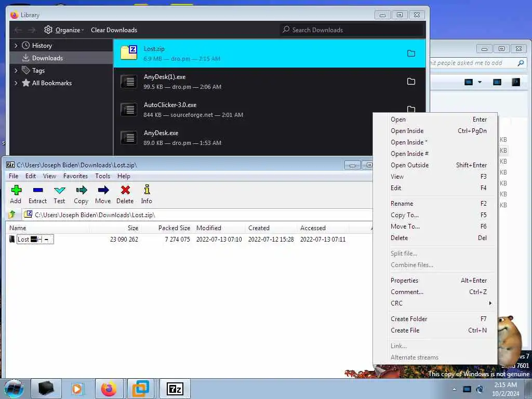
Task: Open the File menu in 7-Zip
Action: tap(14, 176)
